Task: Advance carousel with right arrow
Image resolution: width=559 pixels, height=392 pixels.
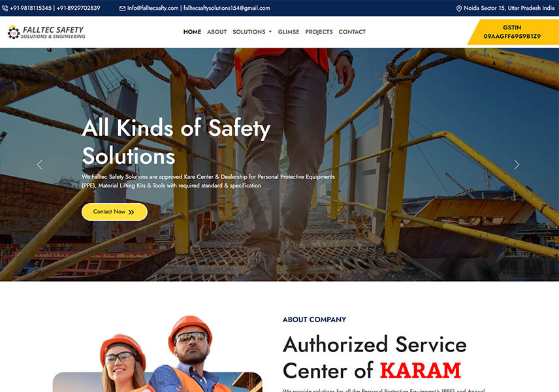Action: [516, 165]
